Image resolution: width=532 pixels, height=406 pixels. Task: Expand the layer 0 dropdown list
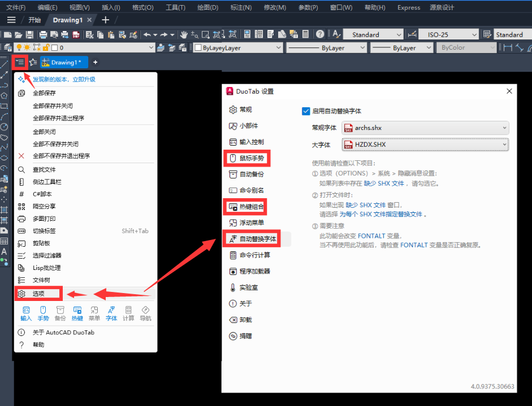pos(152,48)
